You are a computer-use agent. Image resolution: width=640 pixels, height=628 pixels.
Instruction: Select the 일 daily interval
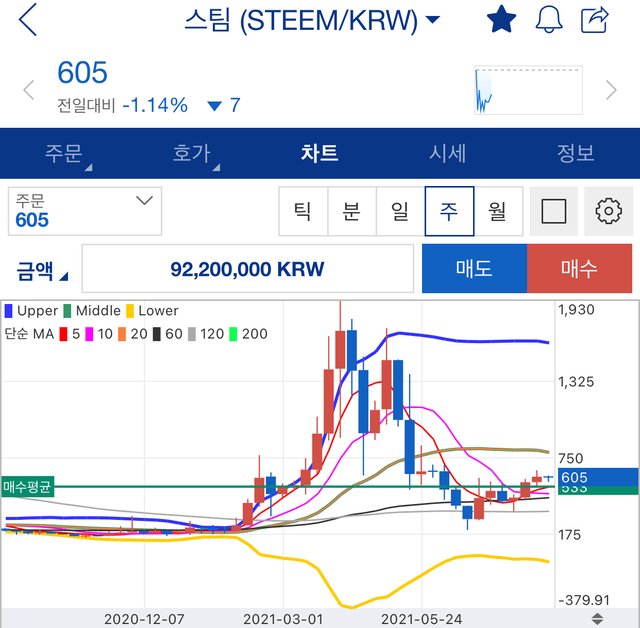(x=400, y=211)
